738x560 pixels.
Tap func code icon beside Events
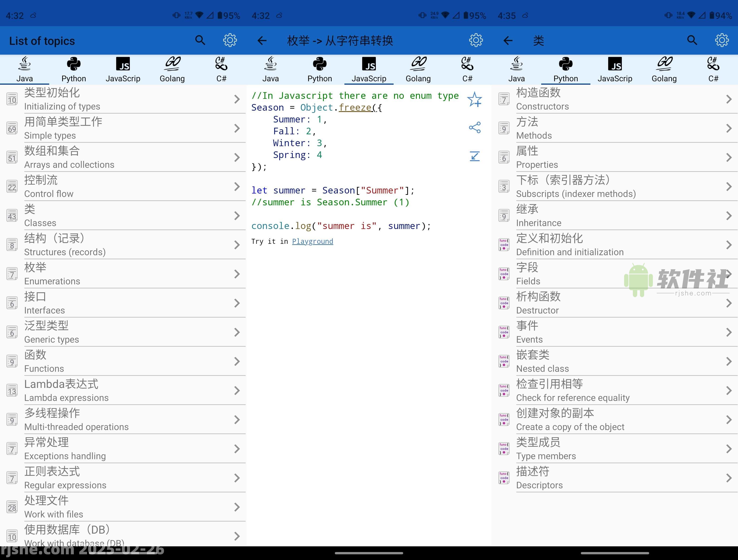click(504, 332)
